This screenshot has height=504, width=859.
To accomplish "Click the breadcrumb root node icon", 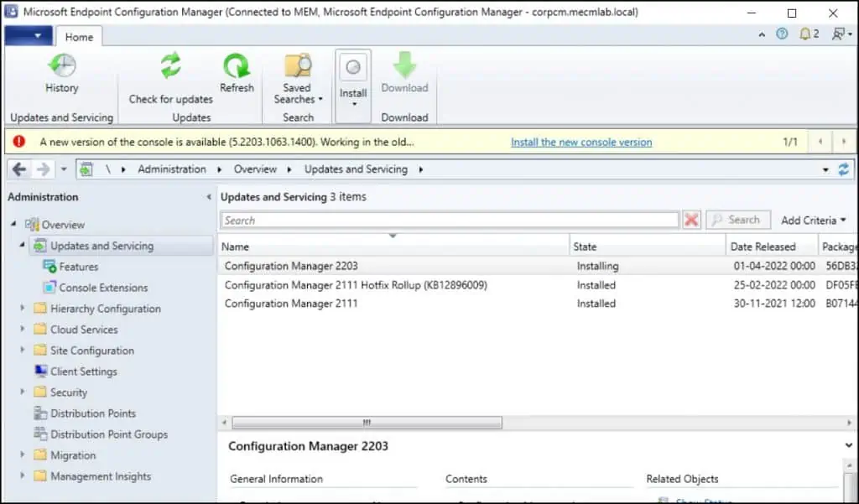I will coord(86,169).
